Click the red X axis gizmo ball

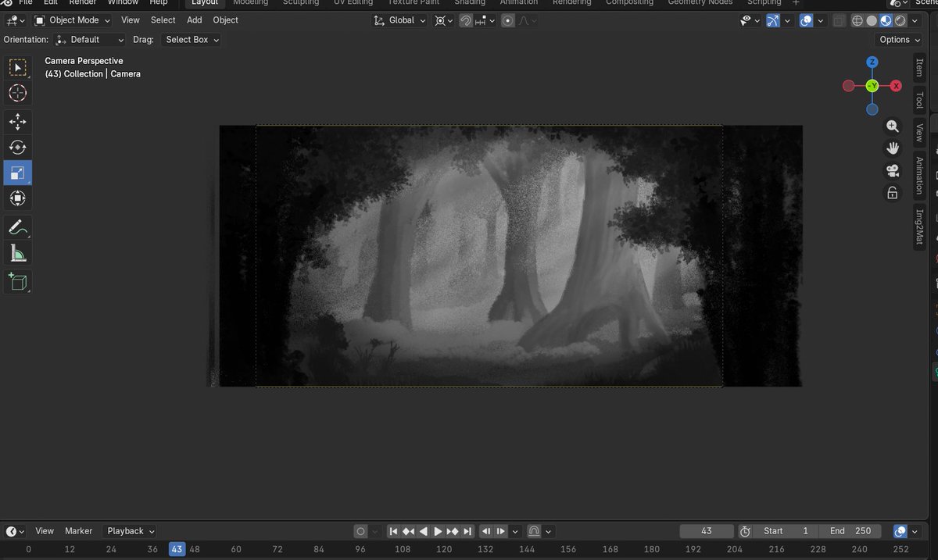[896, 86]
